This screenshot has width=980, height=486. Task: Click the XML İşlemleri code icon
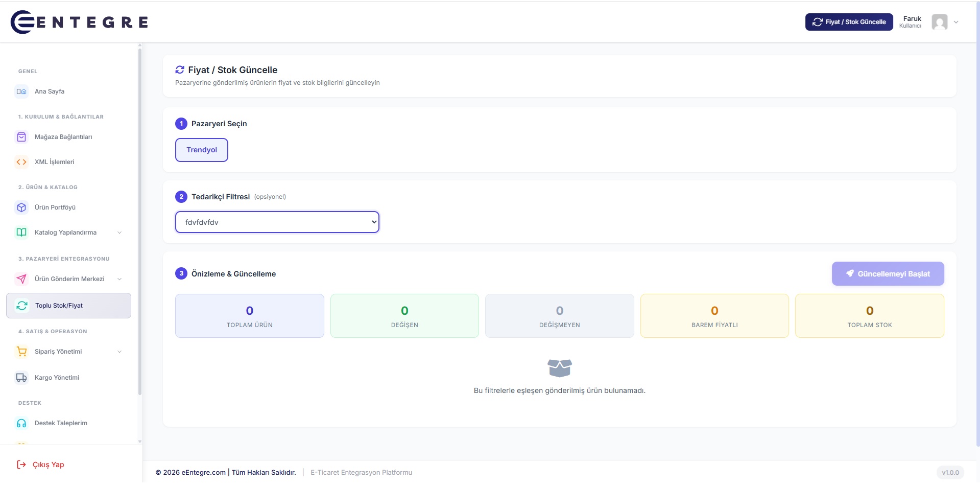pos(21,162)
